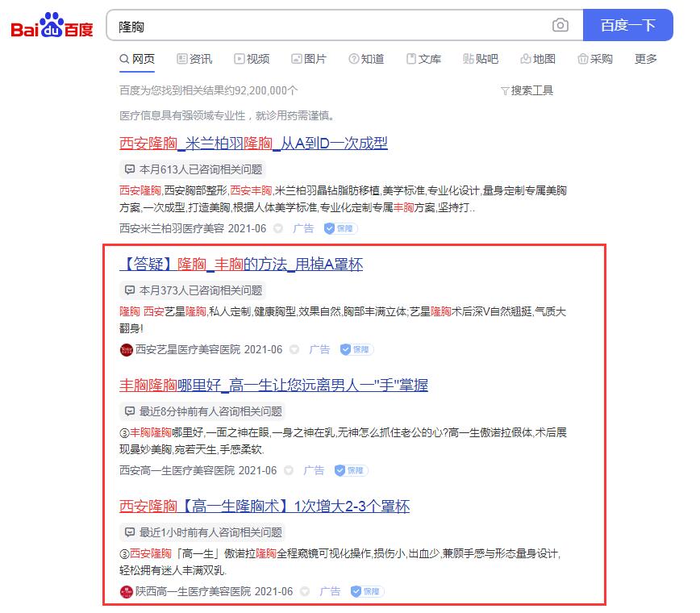
Task: Click the favicon of 西安艺星医疗美容医院
Action: (x=125, y=349)
